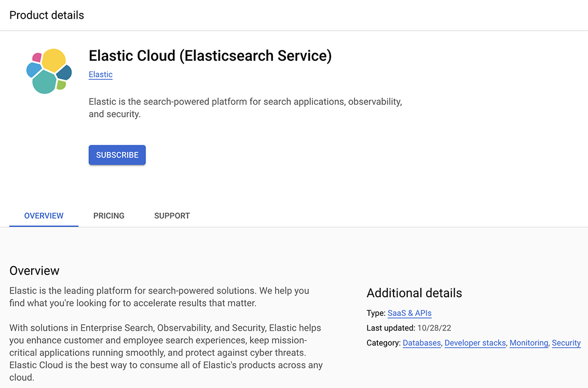Viewport: 588px width, 388px height.
Task: Click the 'Additional details' heading
Action: [414, 293]
